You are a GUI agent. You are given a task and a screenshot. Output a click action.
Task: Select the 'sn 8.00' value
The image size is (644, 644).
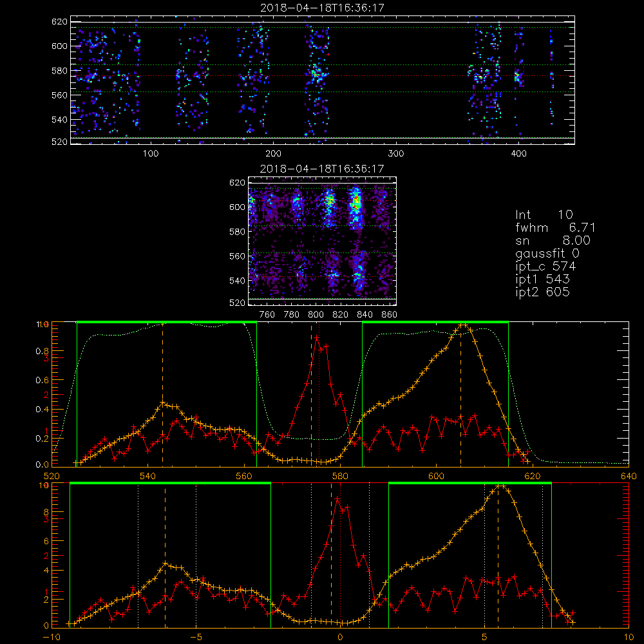pyautogui.click(x=553, y=241)
